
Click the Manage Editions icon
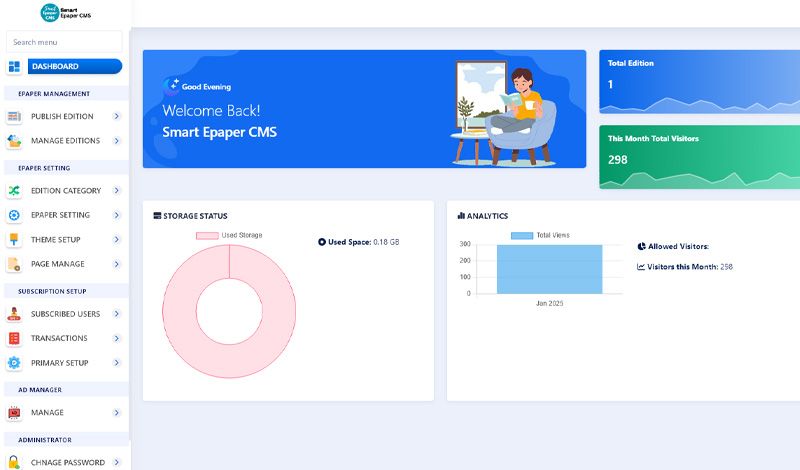[x=14, y=141]
